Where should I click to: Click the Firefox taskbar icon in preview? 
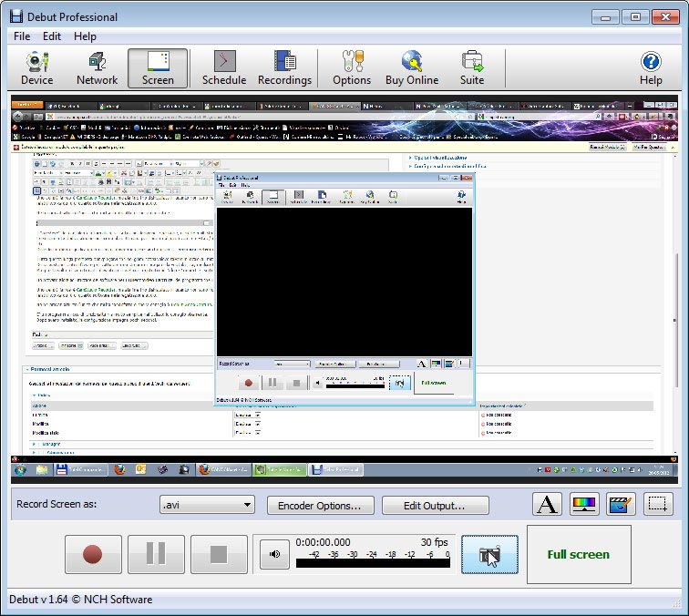pyautogui.click(x=119, y=469)
